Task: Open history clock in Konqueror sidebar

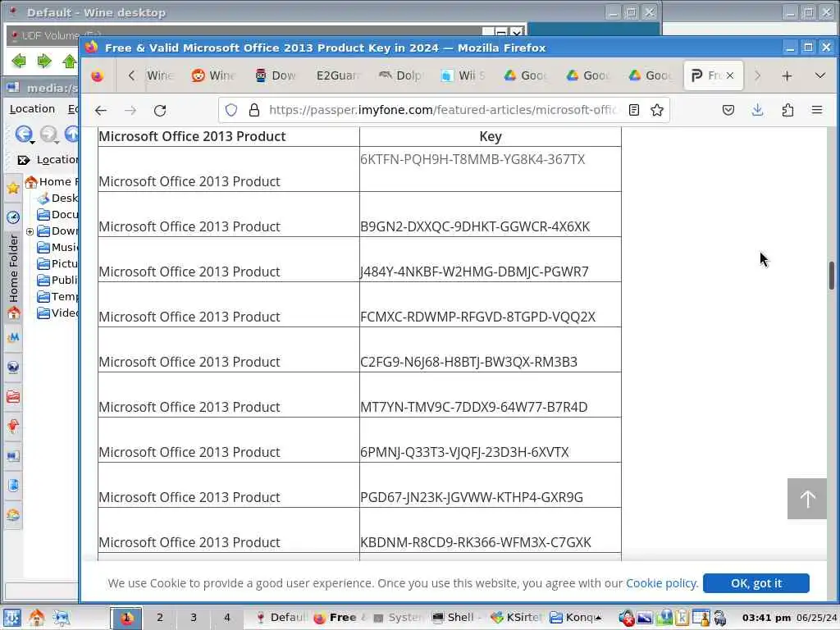Action: tap(13, 217)
